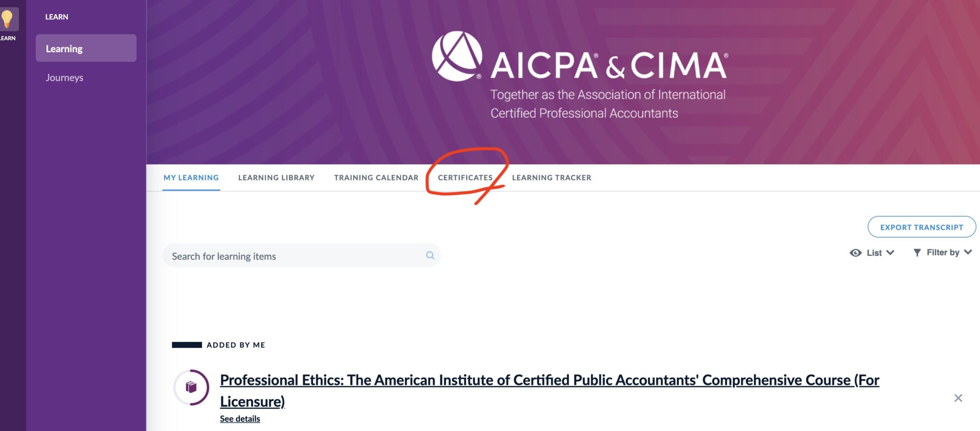Click the EXPORT TRANSCRIPT button
The height and width of the screenshot is (431, 980).
(x=922, y=227)
